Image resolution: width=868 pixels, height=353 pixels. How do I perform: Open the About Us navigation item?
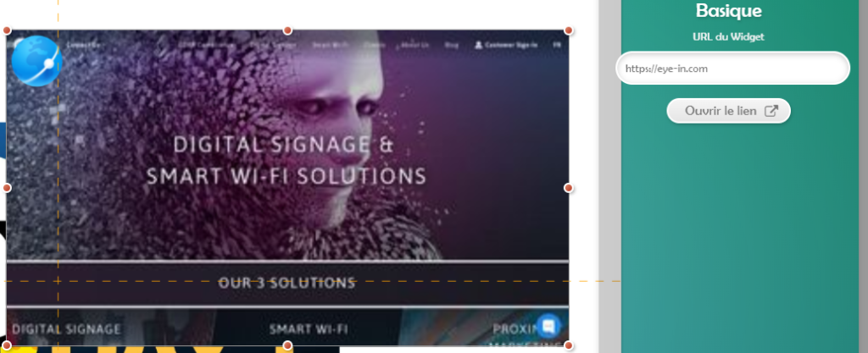coord(415,46)
